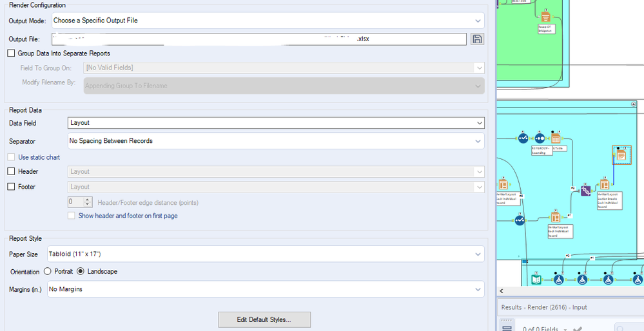Check the Header checkbox
Viewport: 644px width, 331px height.
point(11,171)
